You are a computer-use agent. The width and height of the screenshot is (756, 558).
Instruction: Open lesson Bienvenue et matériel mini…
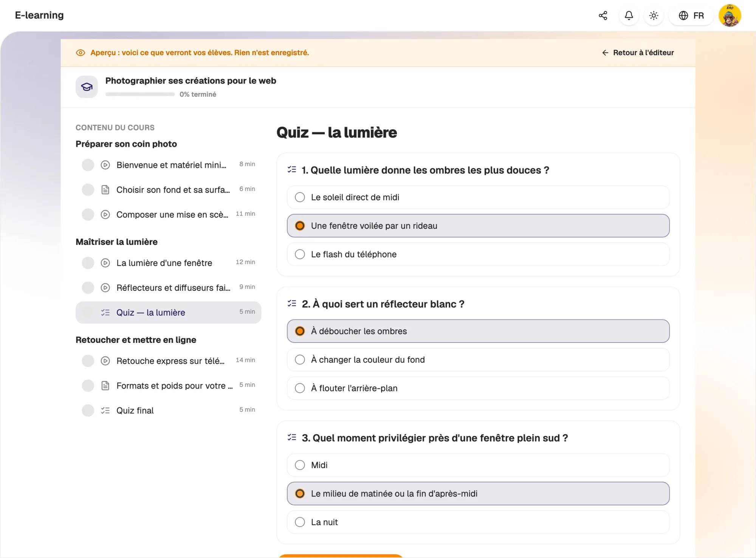pyautogui.click(x=169, y=165)
